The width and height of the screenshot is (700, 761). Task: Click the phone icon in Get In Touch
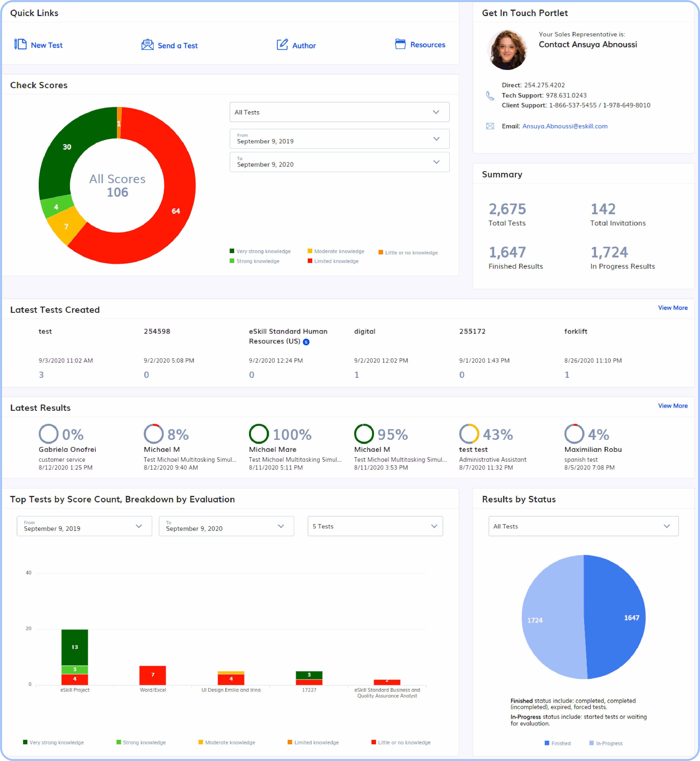pos(490,96)
